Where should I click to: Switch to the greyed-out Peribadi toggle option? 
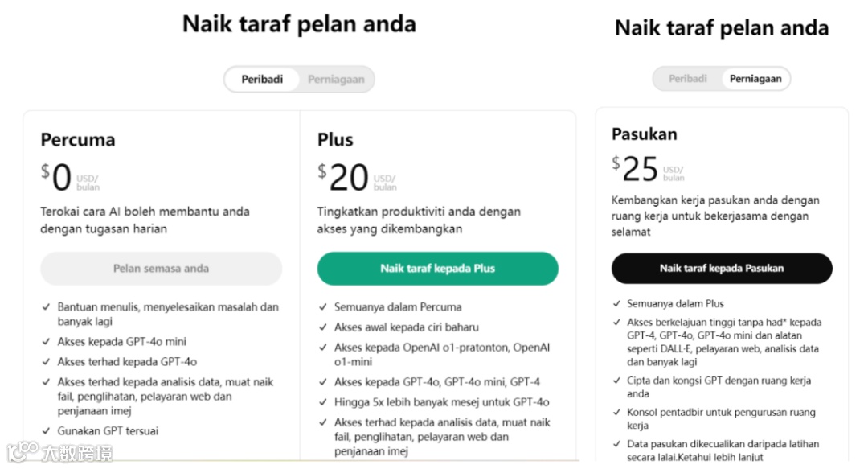pyautogui.click(x=688, y=79)
